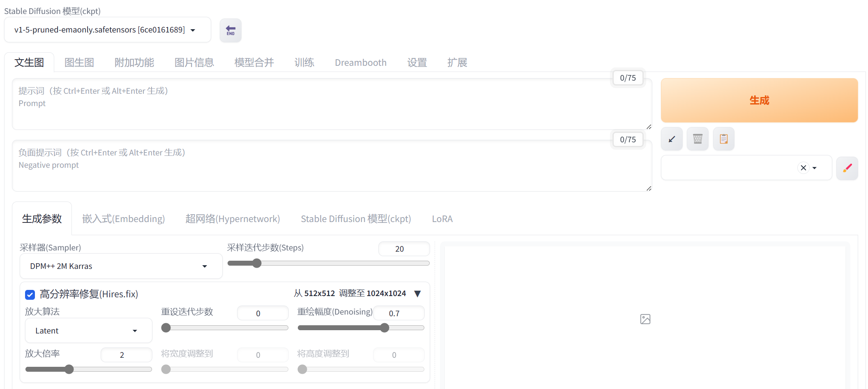Open the upscaler dropdown showing Latent
This screenshot has height=389, width=868.
coord(89,331)
